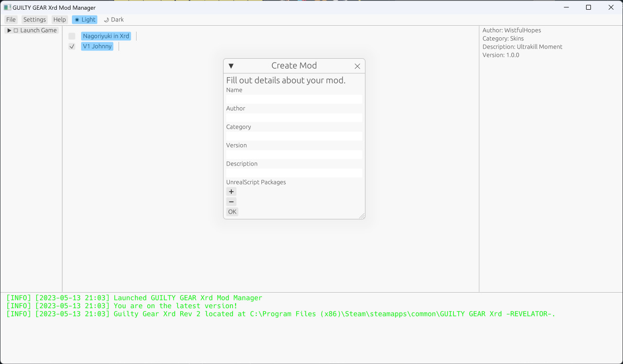Launch the game using the play triangle icon
Viewport: 623px width, 364px height.
pyautogui.click(x=8, y=30)
